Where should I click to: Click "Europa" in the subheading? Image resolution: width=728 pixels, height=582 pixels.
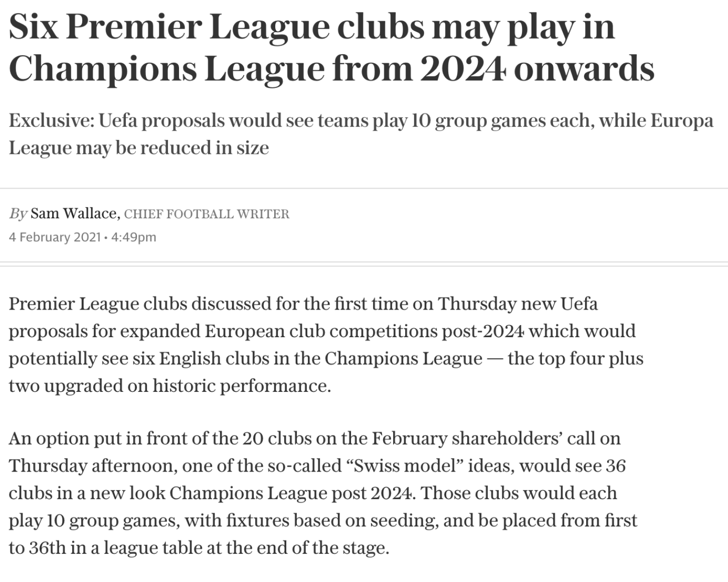[x=682, y=121]
